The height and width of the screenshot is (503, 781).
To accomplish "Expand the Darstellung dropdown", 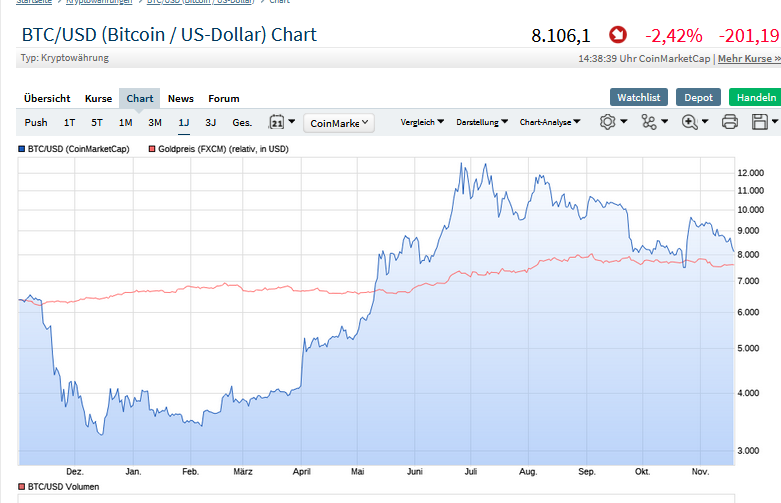I will 482,122.
